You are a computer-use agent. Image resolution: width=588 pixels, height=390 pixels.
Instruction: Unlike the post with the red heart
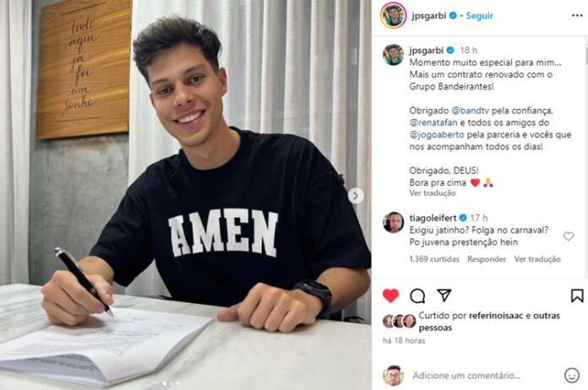point(390,295)
